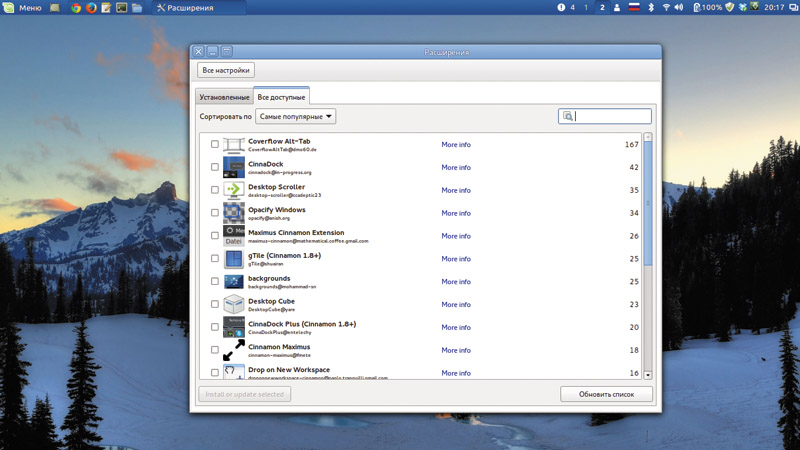Open More info for Coverflow Alt-Tab
800x450 pixels.
pos(456,145)
